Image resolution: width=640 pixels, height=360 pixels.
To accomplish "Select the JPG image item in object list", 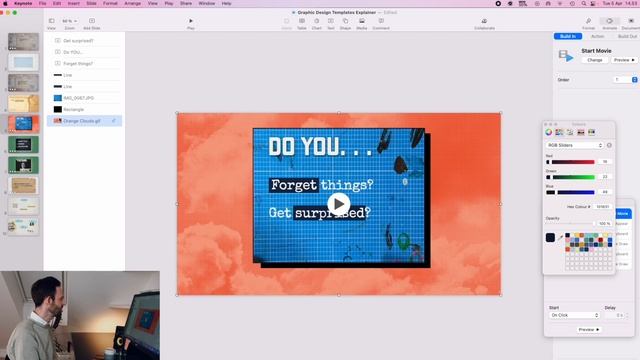I will click(x=84, y=98).
